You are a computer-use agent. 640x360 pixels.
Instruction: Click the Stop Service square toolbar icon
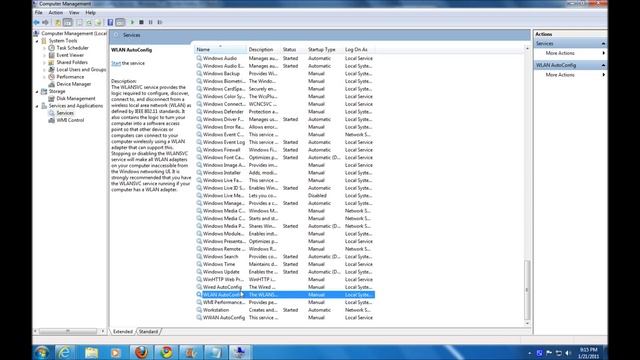click(x=141, y=22)
